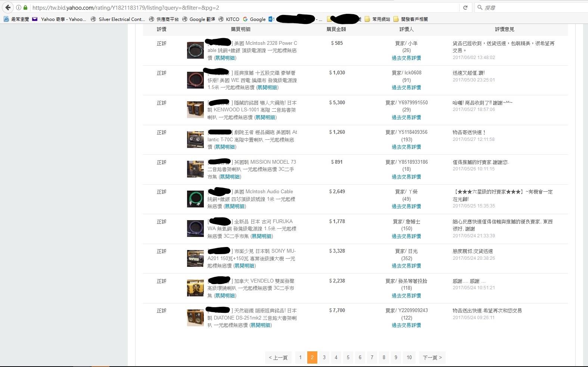Screen dimensions: 588x367
Task: Expand details for McIntosh 2328 Power Cable
Action: click(225, 58)
